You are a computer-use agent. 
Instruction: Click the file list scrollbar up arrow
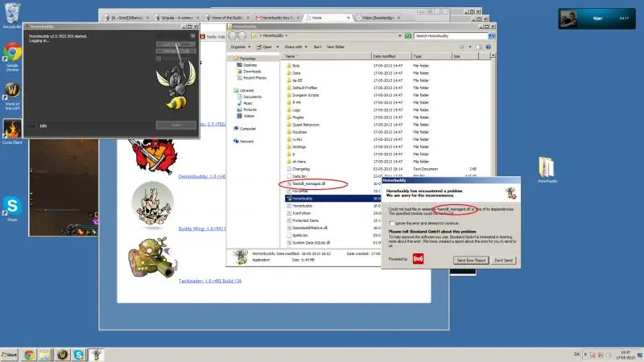[x=493, y=56]
